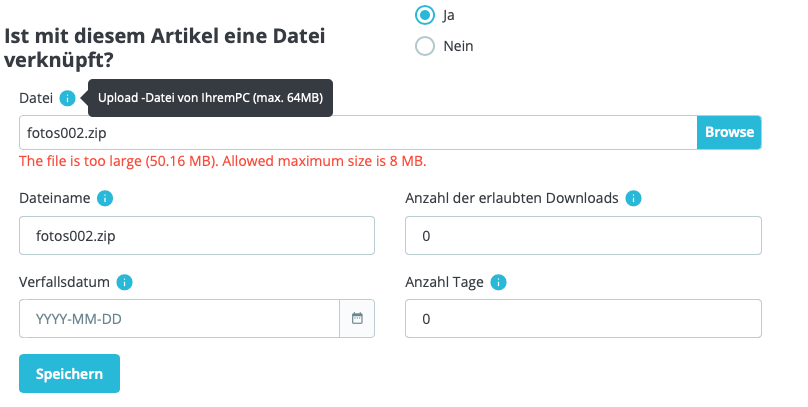The height and width of the screenshot is (407, 808).
Task: Click the Nein option label text
Action: (x=458, y=46)
